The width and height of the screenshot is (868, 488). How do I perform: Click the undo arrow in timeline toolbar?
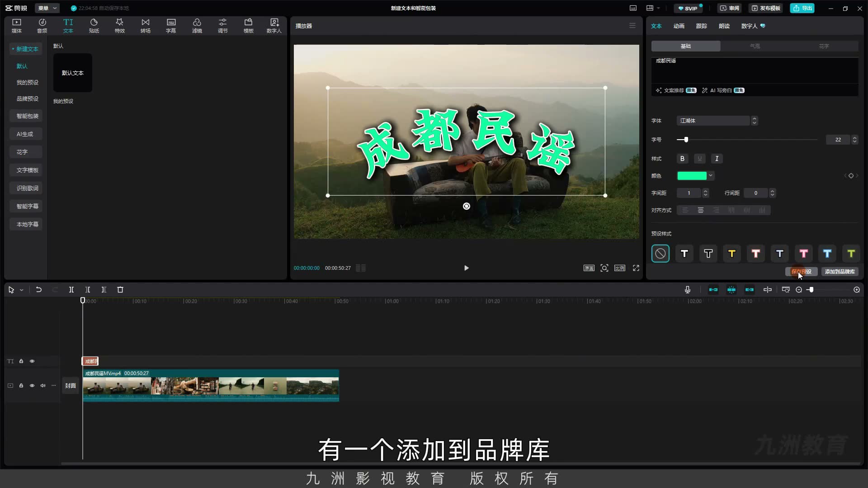39,290
